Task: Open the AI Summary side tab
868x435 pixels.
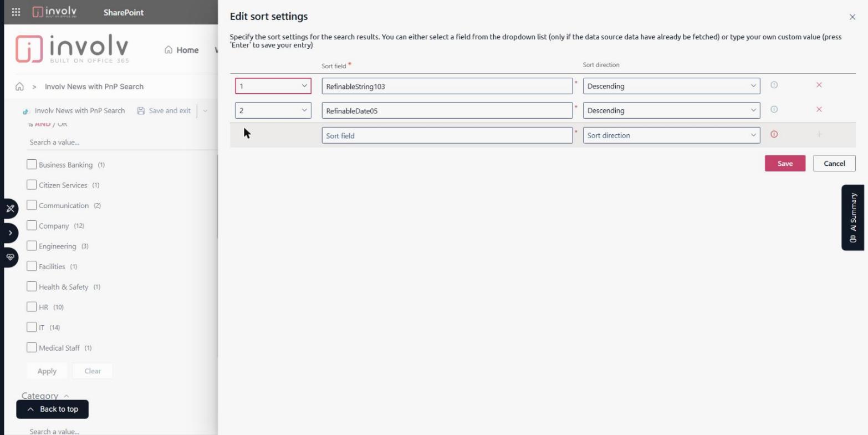Action: click(x=852, y=217)
